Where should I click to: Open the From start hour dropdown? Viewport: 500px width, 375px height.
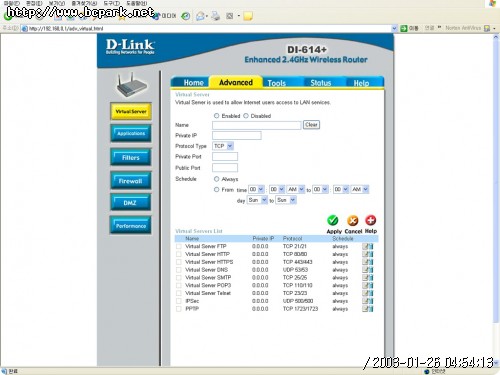click(256, 189)
